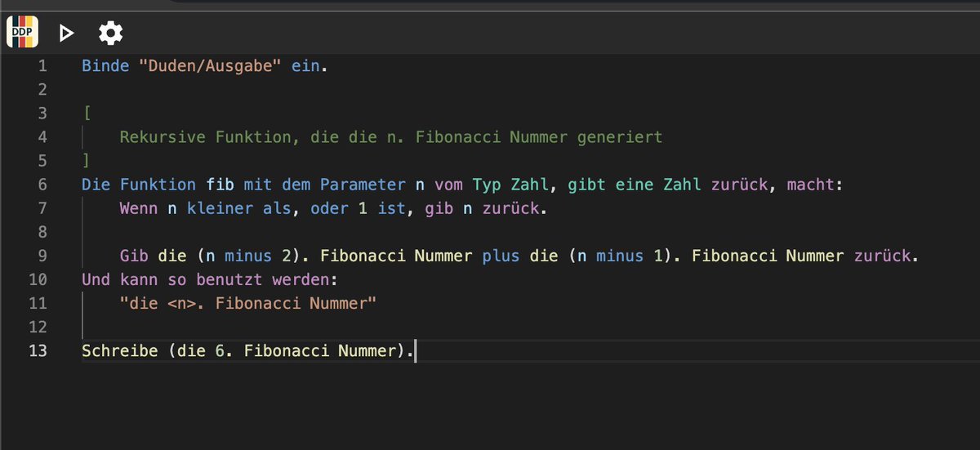
Task: Click line number 6 in the gutter
Action: pos(42,185)
